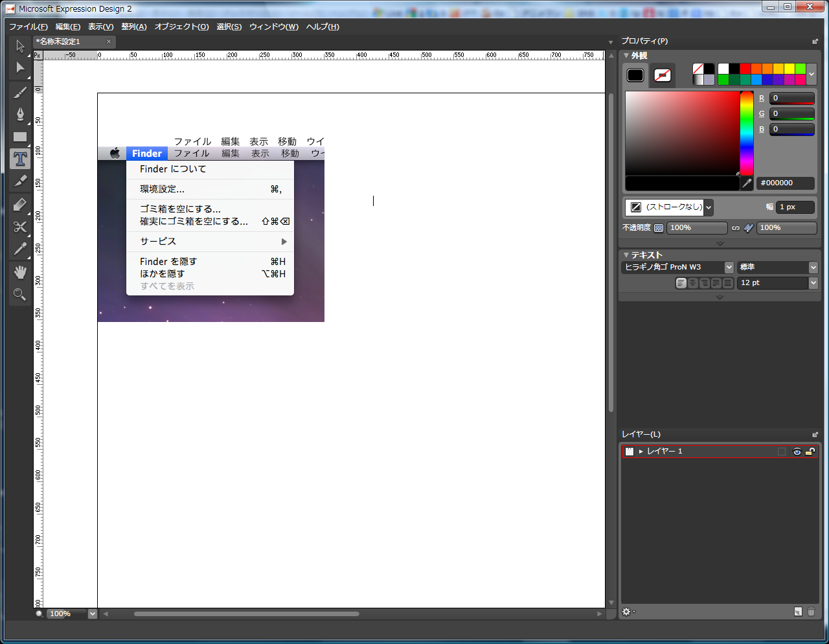Set text alignment to center

693,283
